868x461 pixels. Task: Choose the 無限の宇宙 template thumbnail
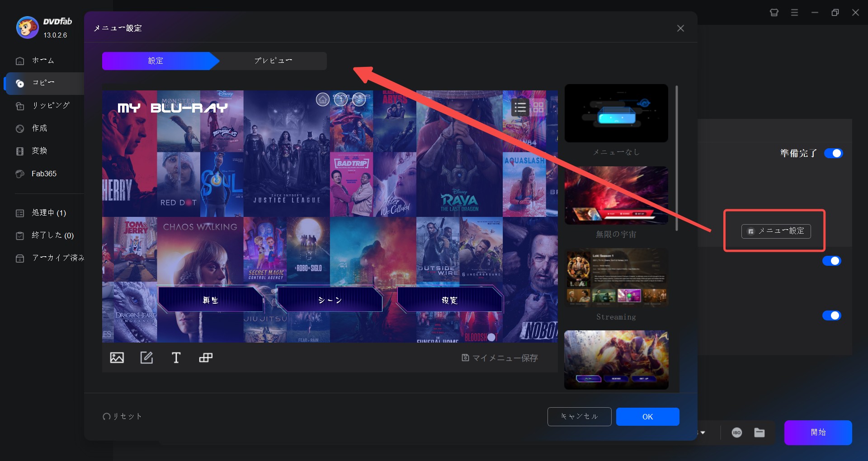click(x=616, y=195)
